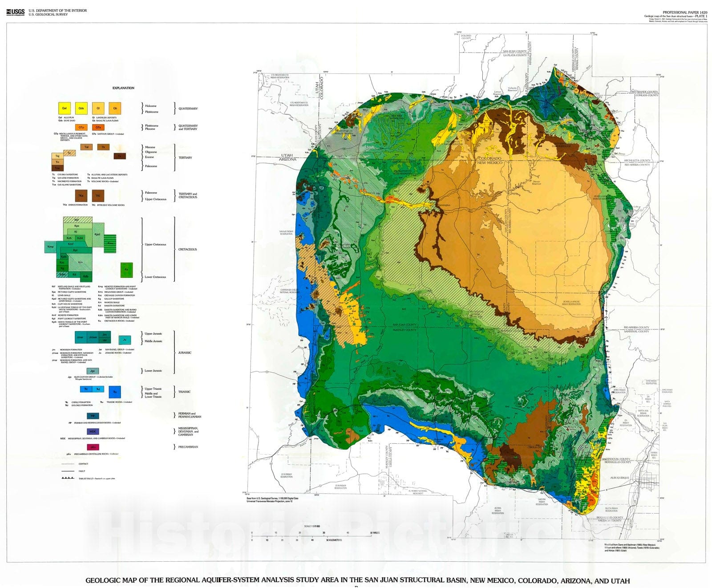This screenshot has height=588, width=712.
Task: Select the magenta pCu Precambrian swatch
Action: click(93, 447)
